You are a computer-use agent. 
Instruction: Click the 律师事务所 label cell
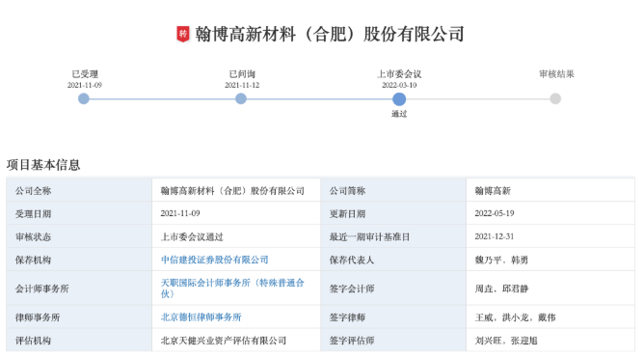pos(79,317)
